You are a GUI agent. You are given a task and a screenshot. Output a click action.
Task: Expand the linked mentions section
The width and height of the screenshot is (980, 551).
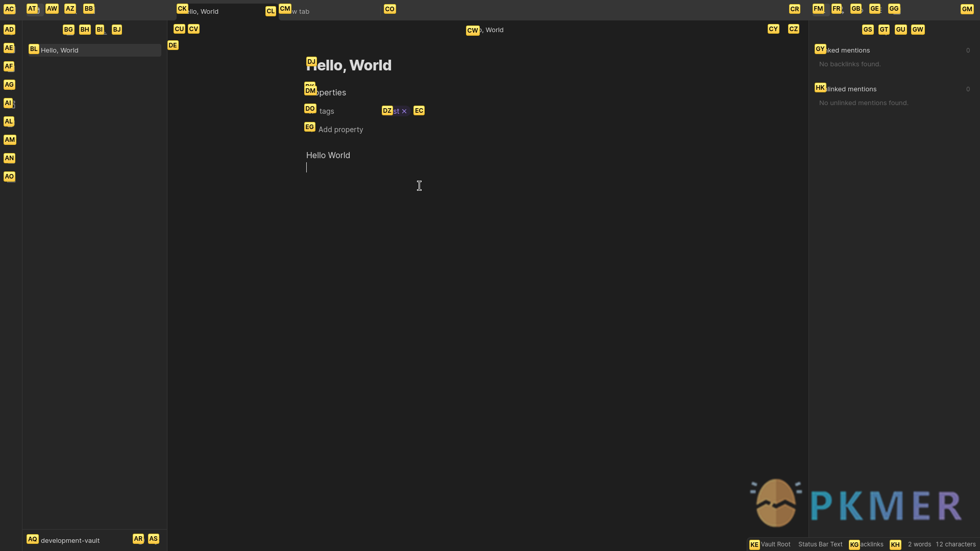820,50
